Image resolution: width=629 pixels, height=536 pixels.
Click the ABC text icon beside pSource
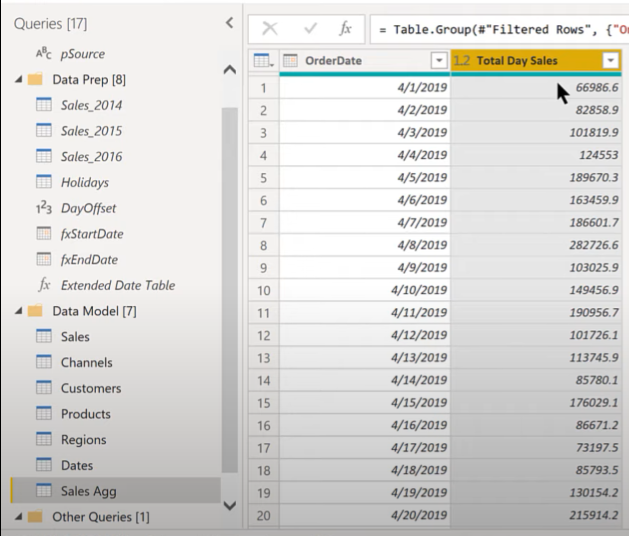click(43, 53)
